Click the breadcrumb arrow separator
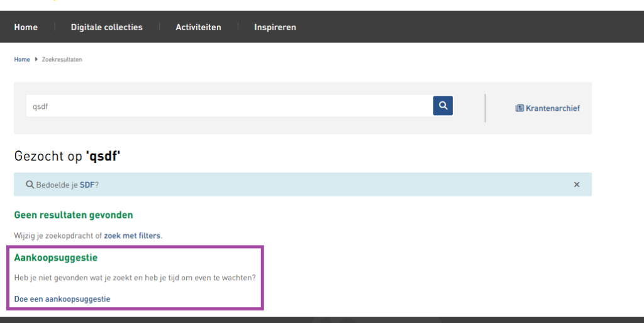The width and height of the screenshot is (644, 323). [36, 59]
